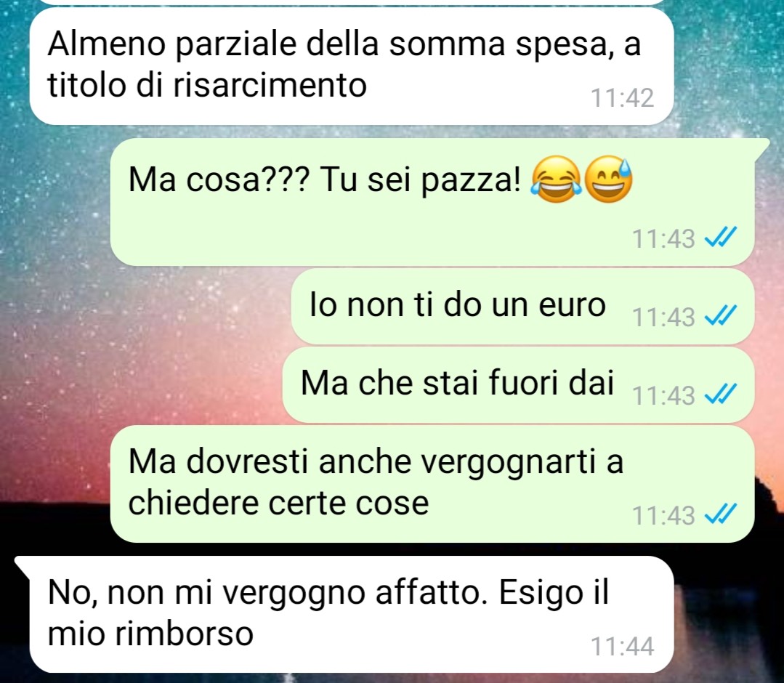Tap the text 'Esigo il mio rimborso'
This screenshot has height=683, width=784.
(x=328, y=613)
